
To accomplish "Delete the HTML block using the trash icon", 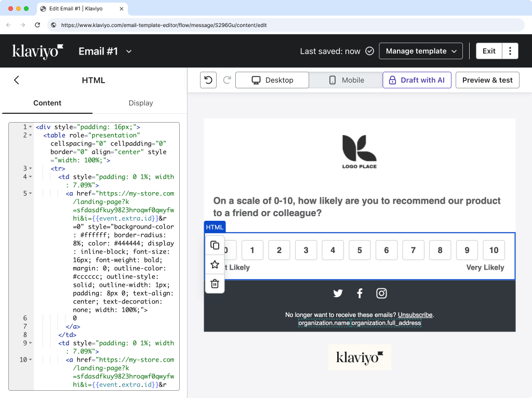I will 215,284.
